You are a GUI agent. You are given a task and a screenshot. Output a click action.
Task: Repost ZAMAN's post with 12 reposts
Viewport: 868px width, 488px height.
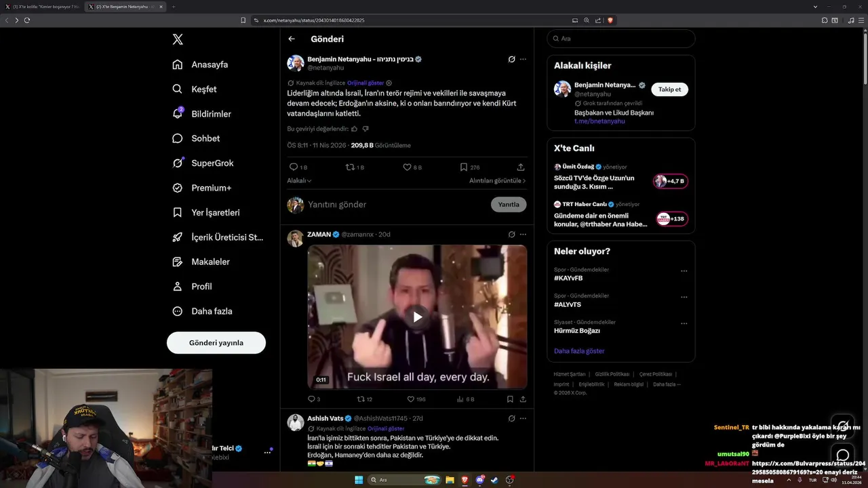click(x=361, y=399)
